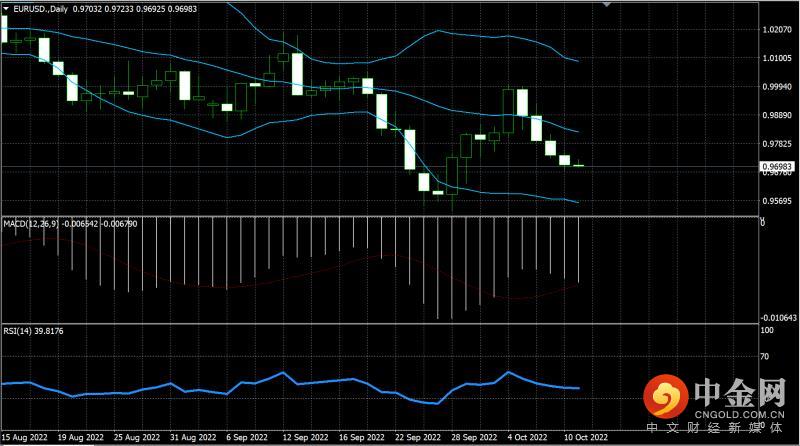The image size is (800, 446).
Task: Click the 31 Aug 2022 date label
Action: click(193, 437)
